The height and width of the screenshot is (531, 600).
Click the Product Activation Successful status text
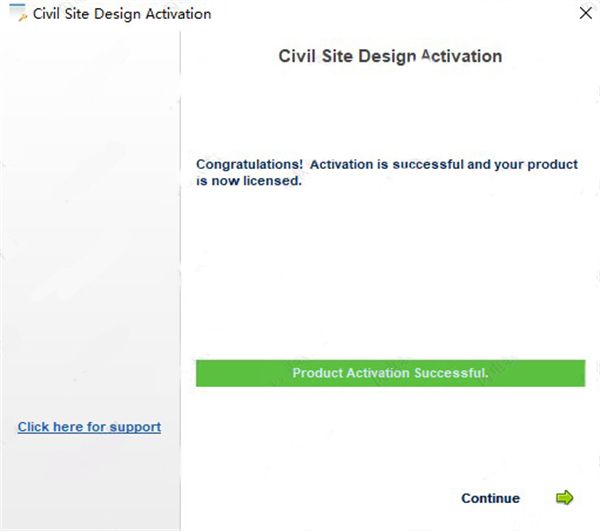coord(390,373)
